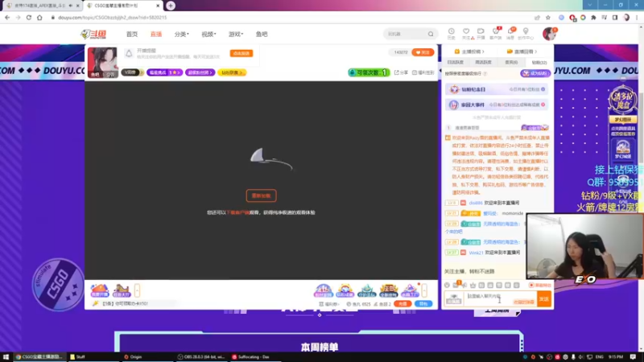The width and height of the screenshot is (644, 362).
Task: Open the followed channels heart icon
Action: click(x=466, y=33)
